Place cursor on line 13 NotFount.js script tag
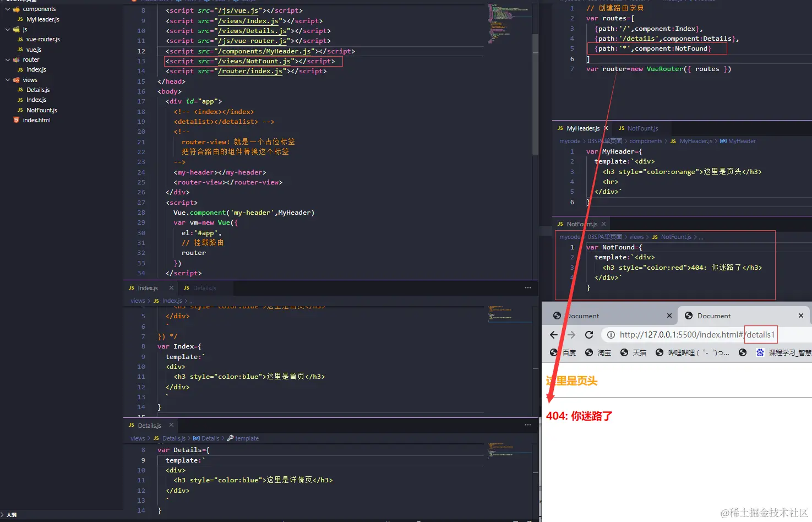Screen dimensions: 812x522 250,61
